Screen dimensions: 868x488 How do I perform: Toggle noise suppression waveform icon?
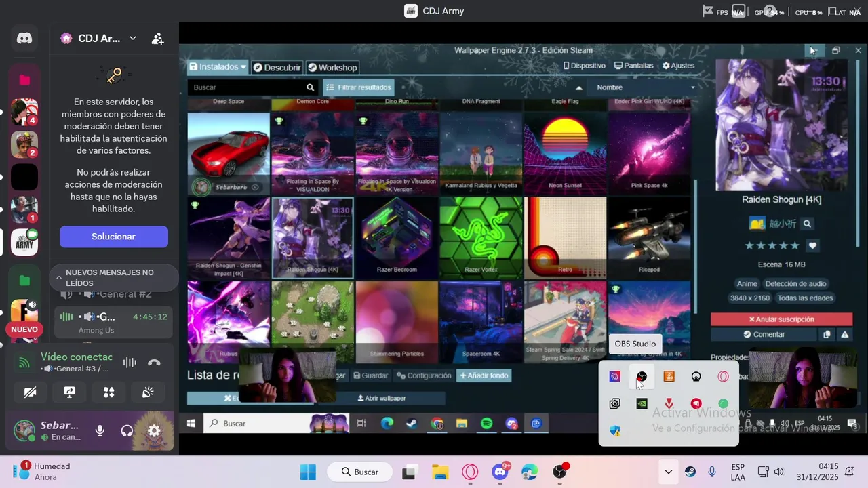coord(130,363)
